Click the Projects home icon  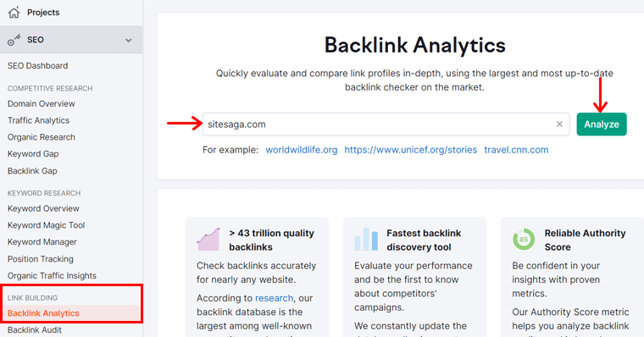click(x=14, y=13)
